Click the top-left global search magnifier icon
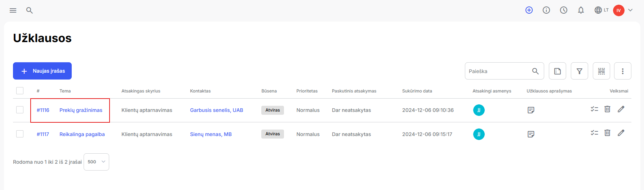 30,10
